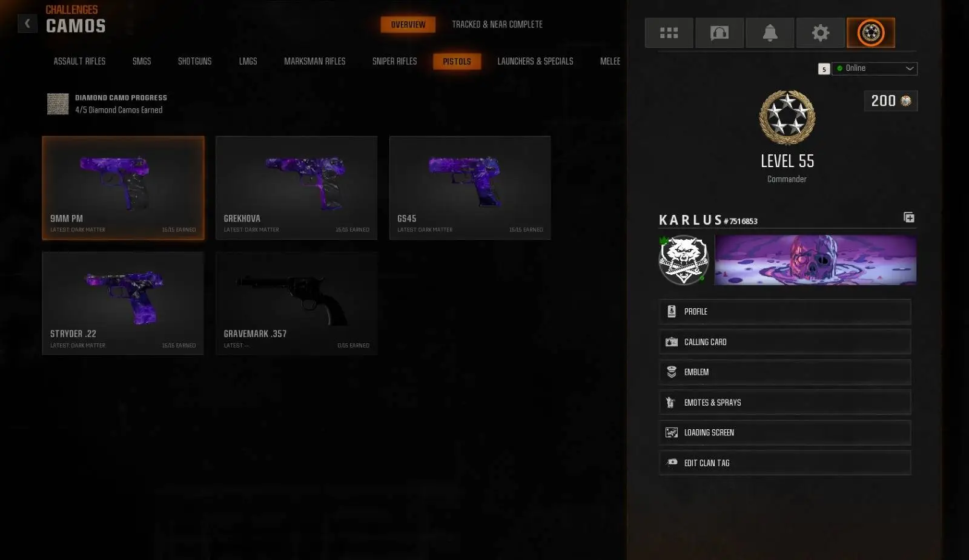The width and height of the screenshot is (969, 560).
Task: Select the Tracked & Near Complete view
Action: coord(497,24)
